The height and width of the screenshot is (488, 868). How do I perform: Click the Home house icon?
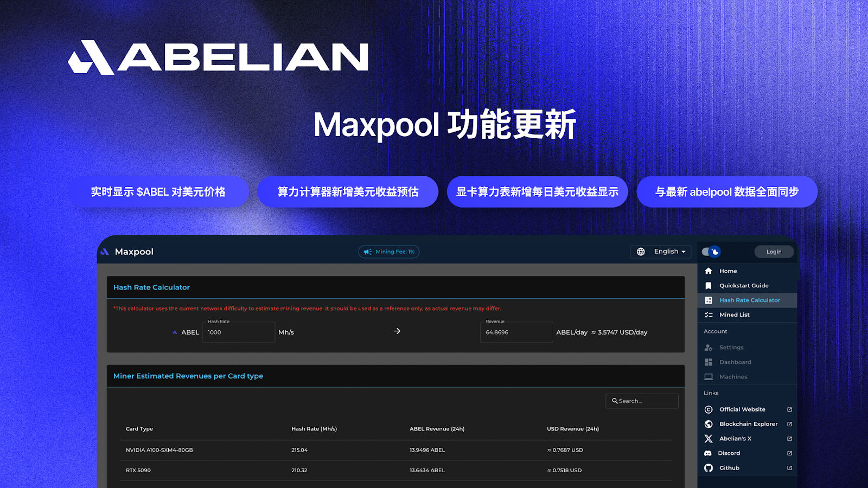[x=709, y=271]
